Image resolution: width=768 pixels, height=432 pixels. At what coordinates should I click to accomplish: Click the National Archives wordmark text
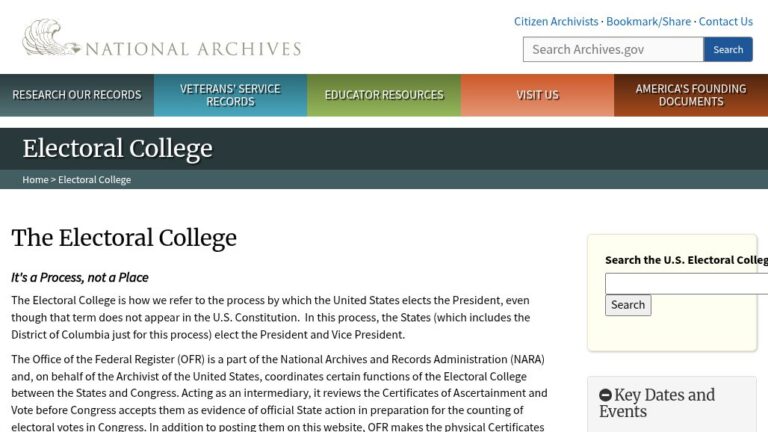(x=193, y=48)
